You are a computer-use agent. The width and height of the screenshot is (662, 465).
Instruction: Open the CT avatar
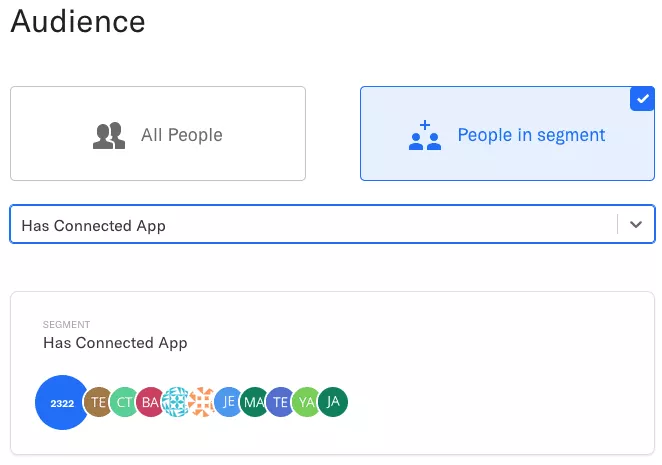[124, 402]
